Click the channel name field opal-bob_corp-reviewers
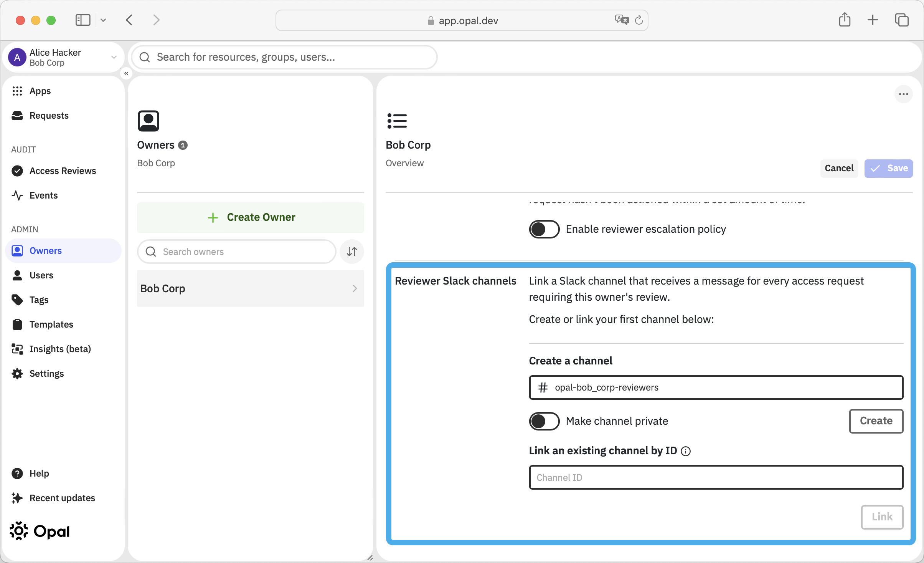924x563 pixels. [x=716, y=387]
